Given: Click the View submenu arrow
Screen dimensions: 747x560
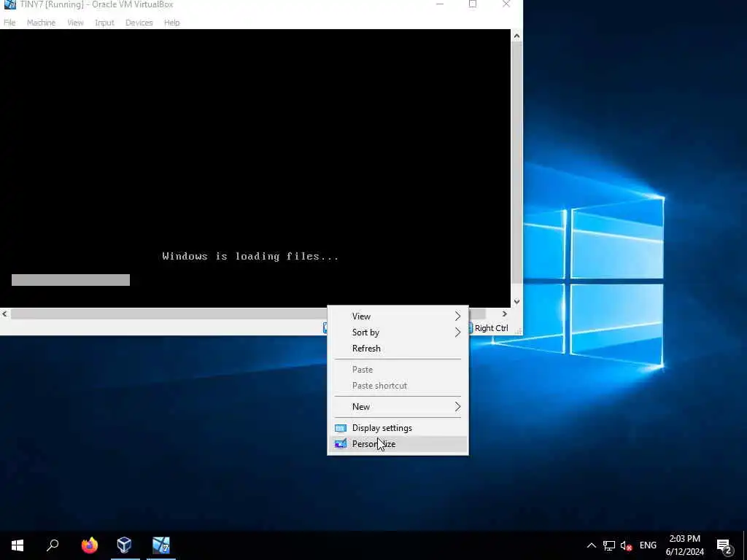Looking at the screenshot, I should pos(458,316).
